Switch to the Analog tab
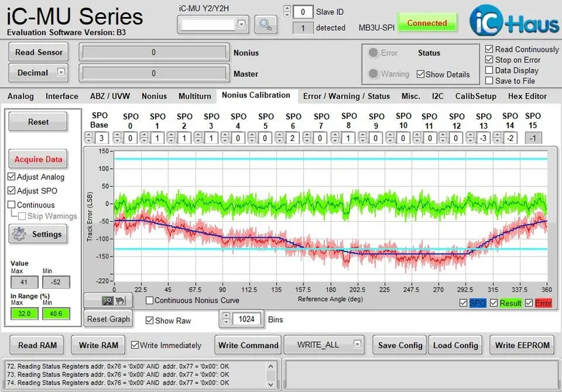This screenshot has width=562, height=392. pyautogui.click(x=20, y=96)
